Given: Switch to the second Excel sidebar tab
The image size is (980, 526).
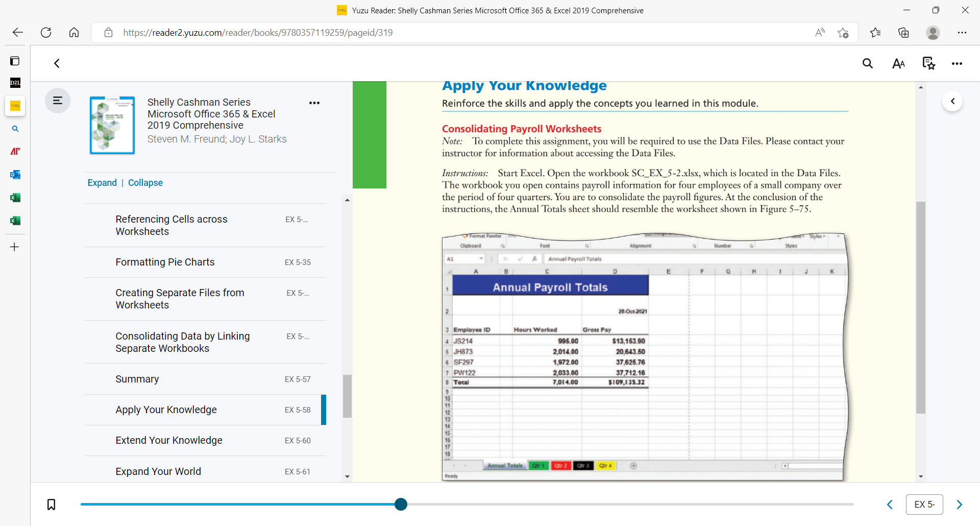Looking at the screenshot, I should (x=15, y=221).
